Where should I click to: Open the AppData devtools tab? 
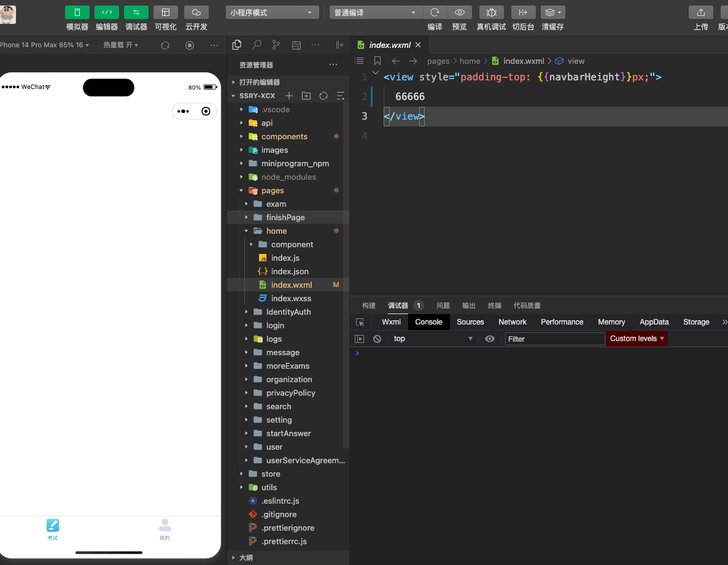[x=654, y=322]
